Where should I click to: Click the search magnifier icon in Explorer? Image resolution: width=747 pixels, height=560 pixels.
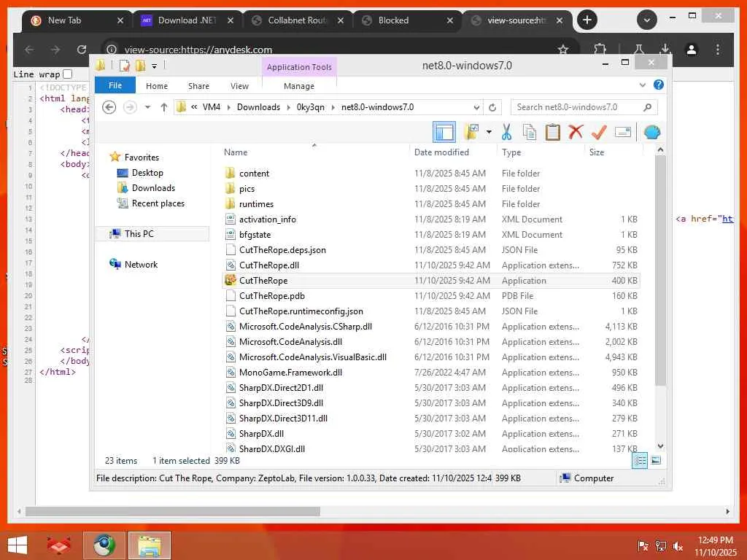coord(647,107)
